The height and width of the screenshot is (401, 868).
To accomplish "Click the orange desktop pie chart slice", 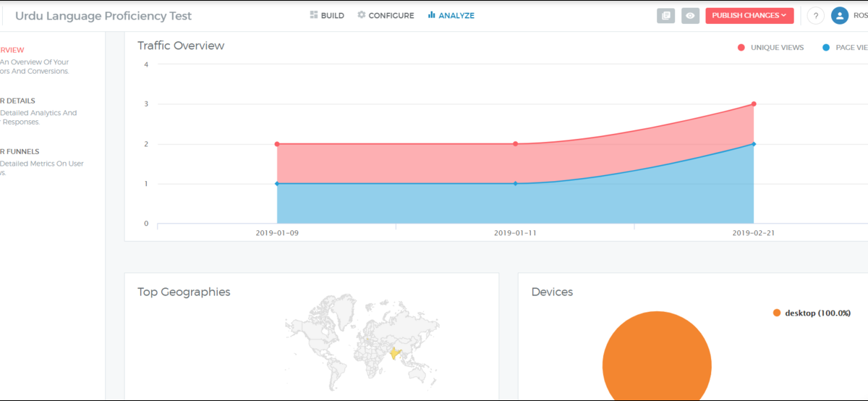I will pyautogui.click(x=657, y=362).
